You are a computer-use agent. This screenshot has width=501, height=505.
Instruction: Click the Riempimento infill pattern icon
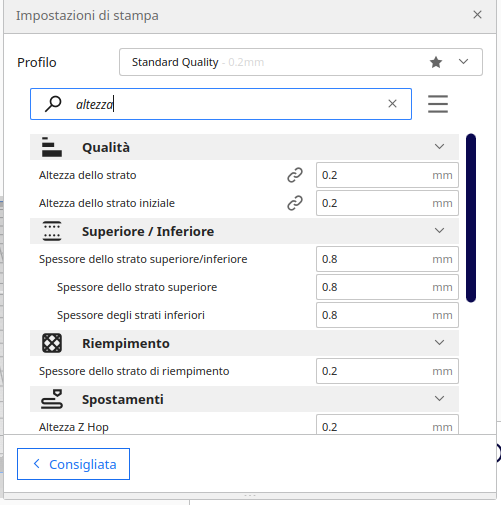point(52,343)
